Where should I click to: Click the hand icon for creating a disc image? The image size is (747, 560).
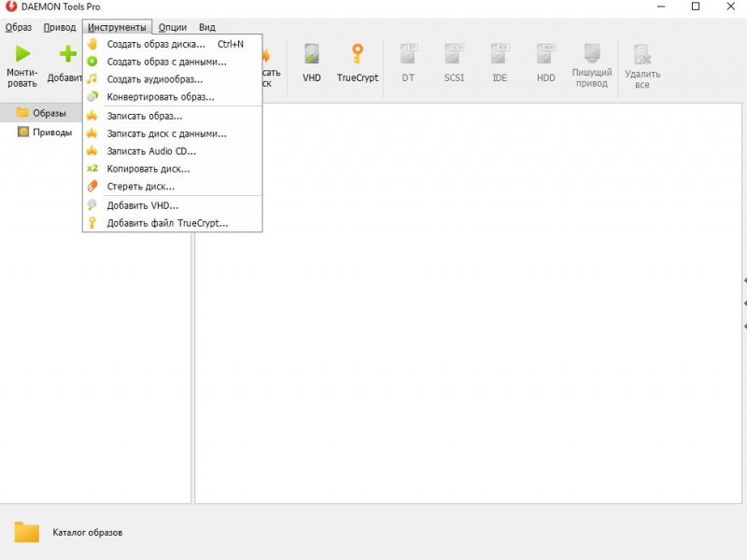coord(92,44)
